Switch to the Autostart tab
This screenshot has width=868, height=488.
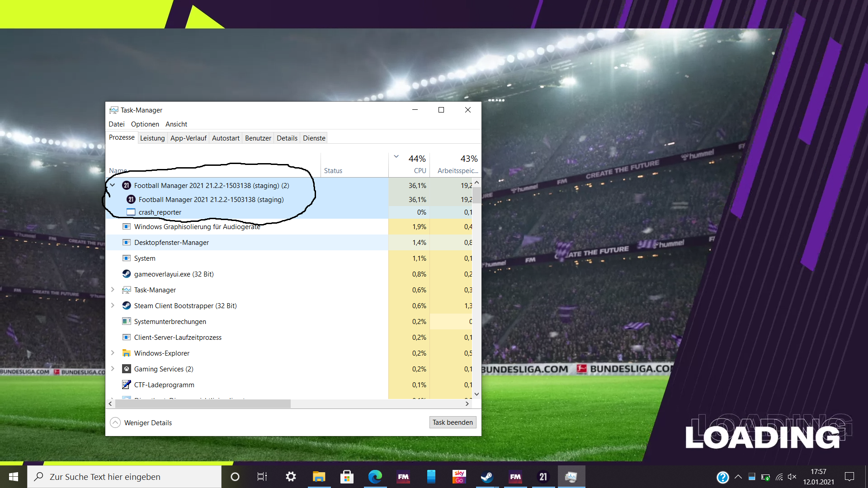pos(226,138)
